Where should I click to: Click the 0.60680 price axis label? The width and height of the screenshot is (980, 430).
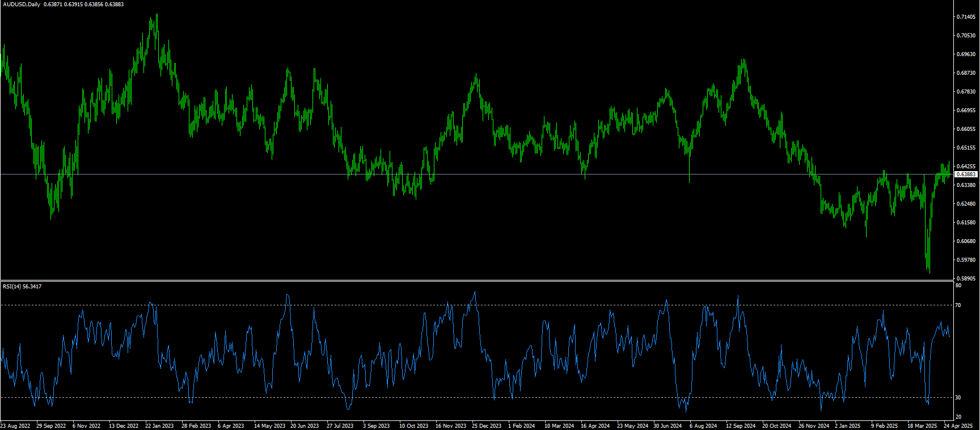click(966, 241)
